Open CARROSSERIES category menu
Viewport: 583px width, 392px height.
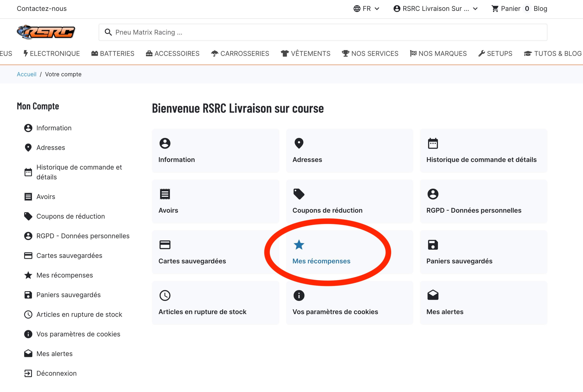pyautogui.click(x=240, y=54)
